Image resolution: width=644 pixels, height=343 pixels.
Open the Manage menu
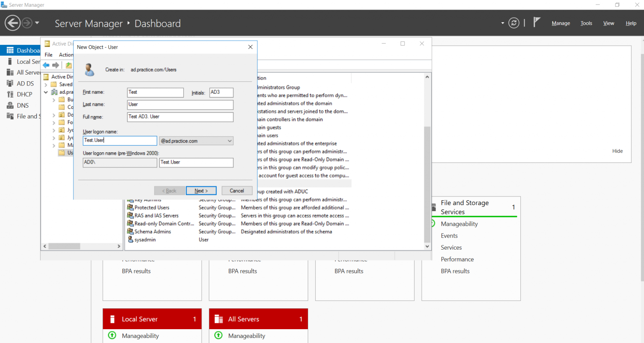click(561, 23)
